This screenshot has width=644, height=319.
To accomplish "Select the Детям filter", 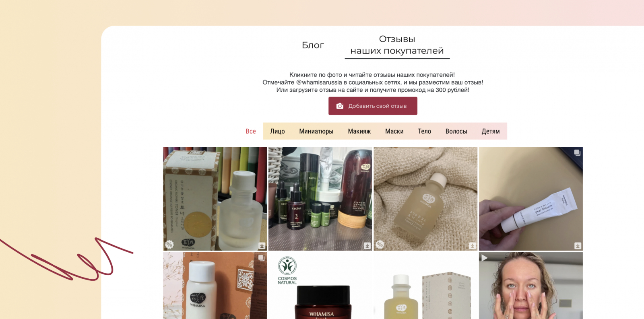I will pos(491,131).
